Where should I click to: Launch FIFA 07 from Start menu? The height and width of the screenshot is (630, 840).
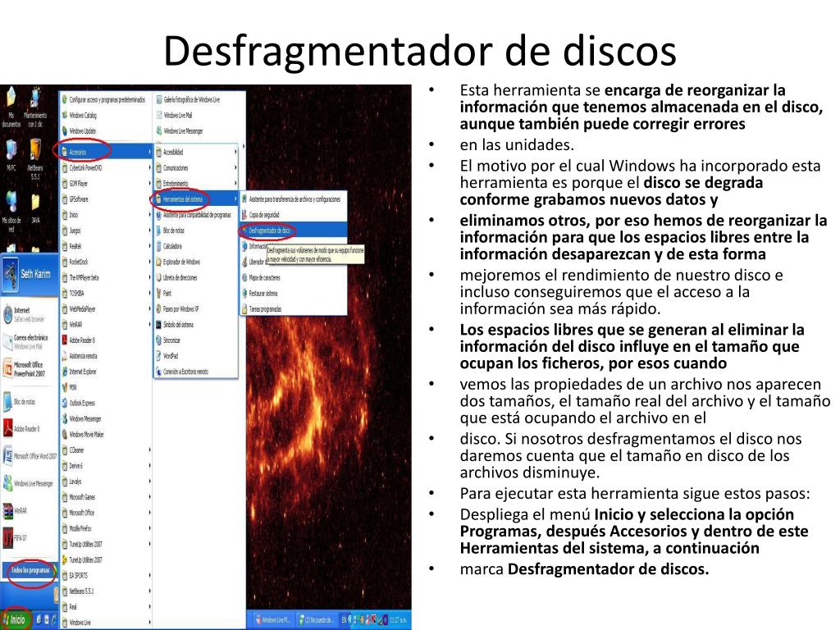[x=15, y=537]
